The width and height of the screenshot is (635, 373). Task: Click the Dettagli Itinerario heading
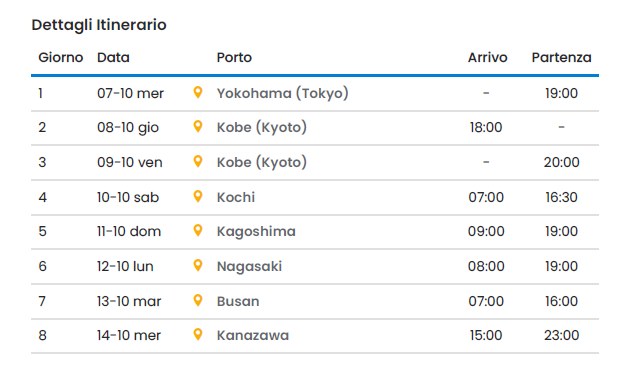click(x=99, y=25)
